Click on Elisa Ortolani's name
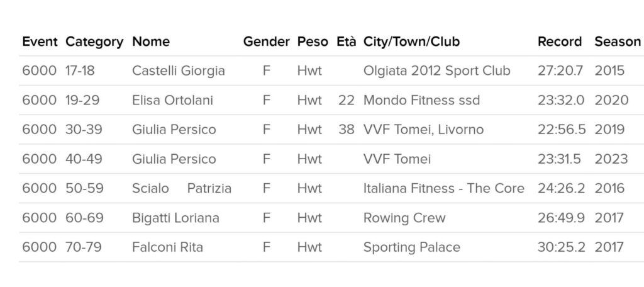This screenshot has width=644, height=287. [172, 101]
